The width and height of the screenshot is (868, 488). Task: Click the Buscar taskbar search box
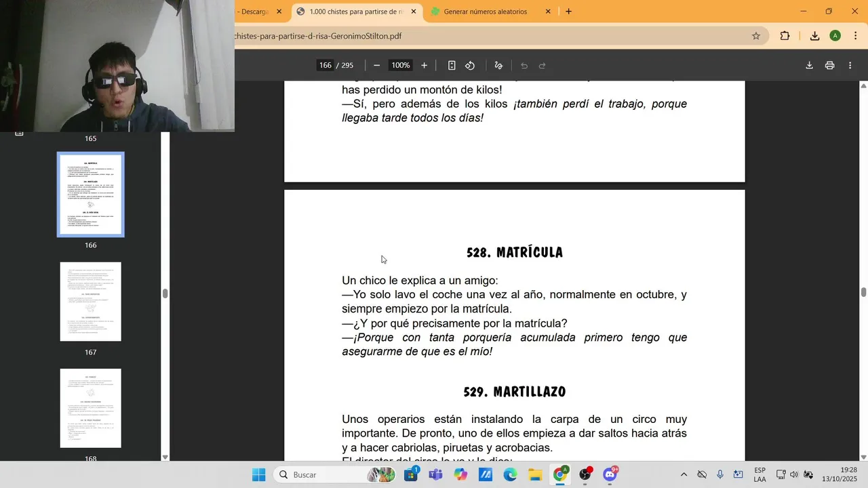coord(336,474)
